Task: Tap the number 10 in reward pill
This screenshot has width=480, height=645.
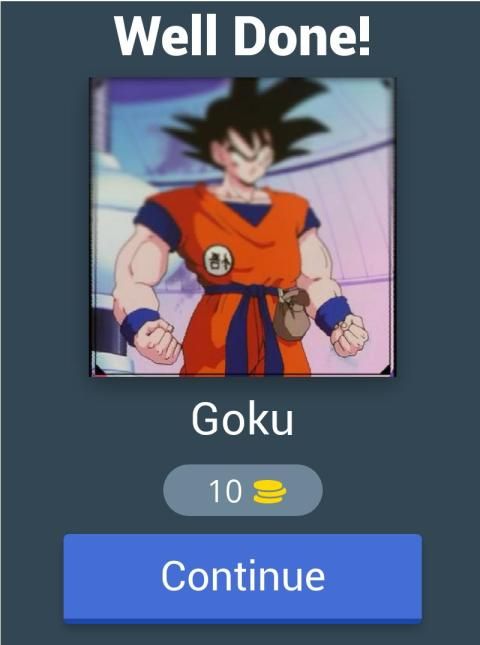Action: pyautogui.click(x=225, y=491)
